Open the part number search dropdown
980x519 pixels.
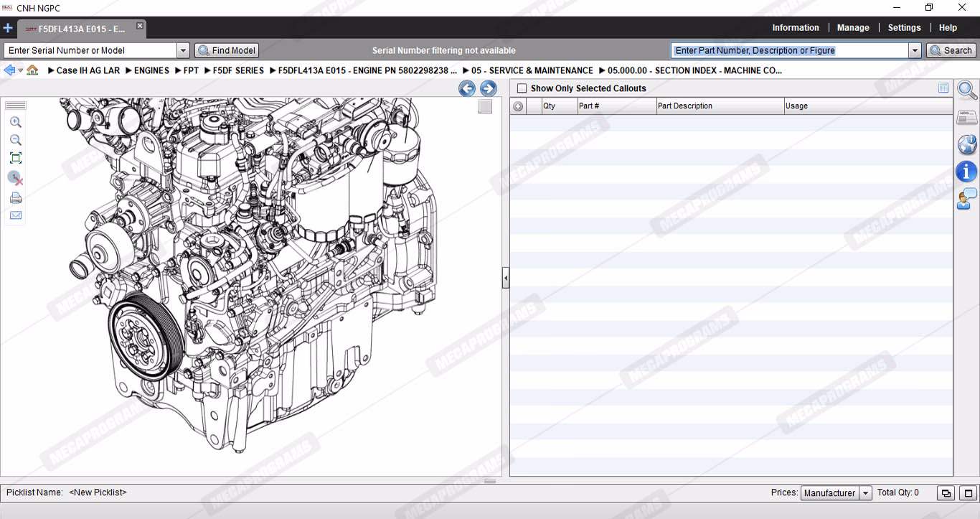pos(915,50)
